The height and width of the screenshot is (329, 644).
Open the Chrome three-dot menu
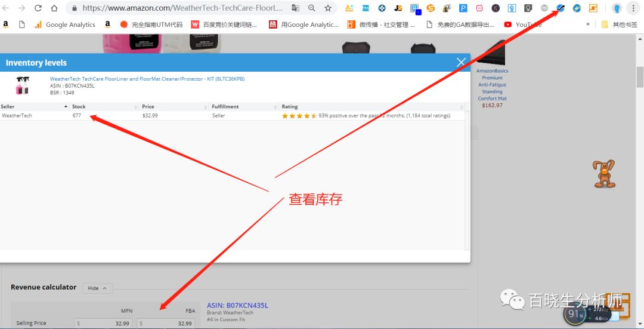pos(633,8)
